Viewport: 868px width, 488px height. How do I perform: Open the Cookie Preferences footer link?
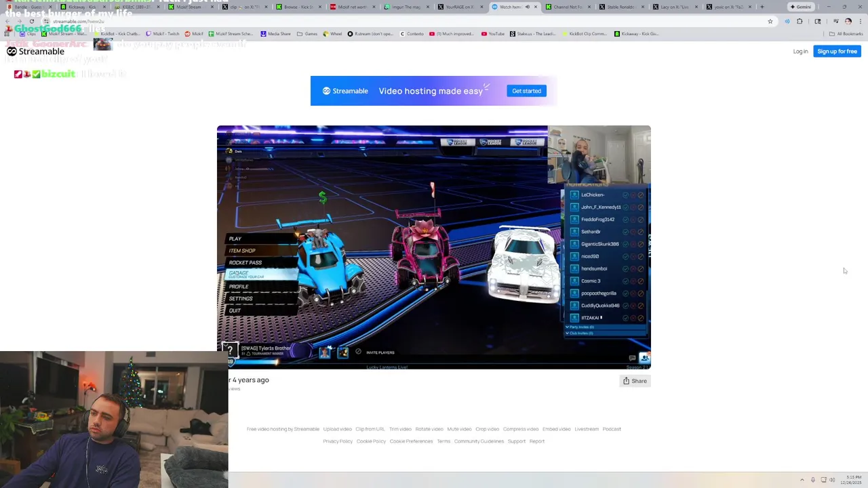[x=411, y=441]
